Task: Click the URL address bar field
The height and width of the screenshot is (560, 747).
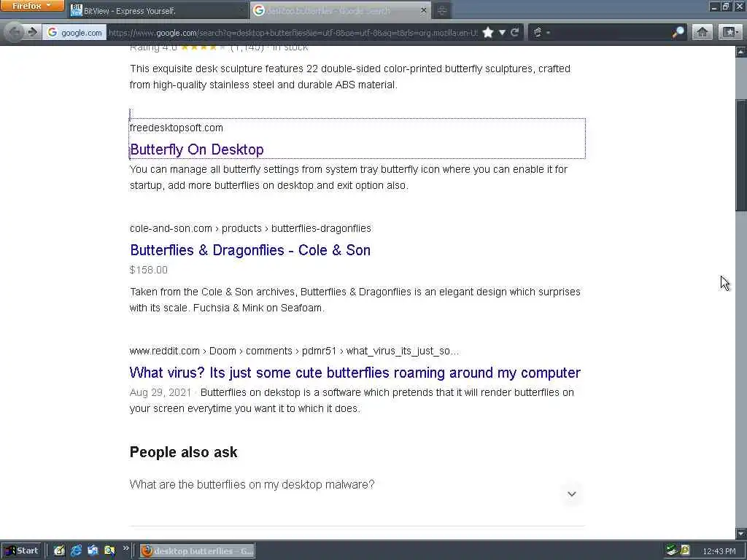Action: point(293,32)
